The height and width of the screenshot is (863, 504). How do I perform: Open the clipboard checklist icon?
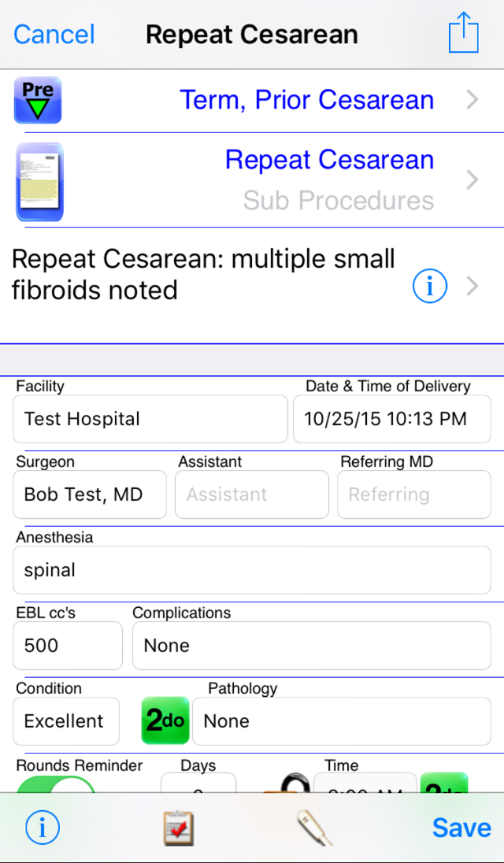click(x=179, y=828)
